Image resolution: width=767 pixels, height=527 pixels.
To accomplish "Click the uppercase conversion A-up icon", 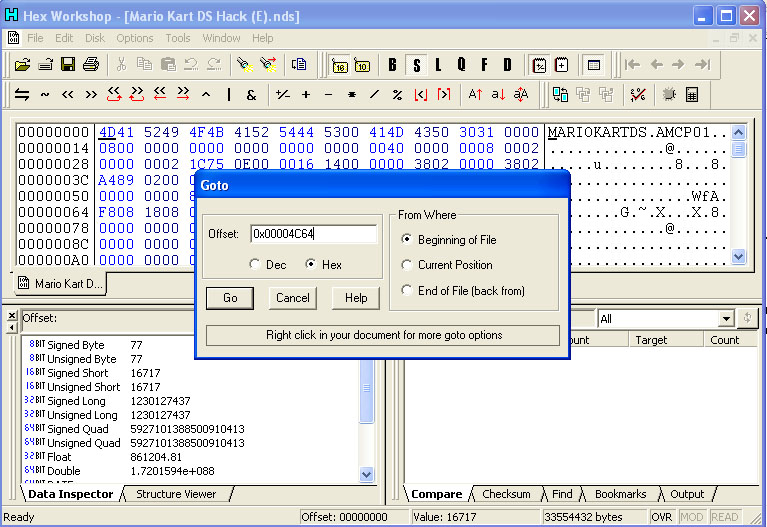I will pyautogui.click(x=475, y=94).
